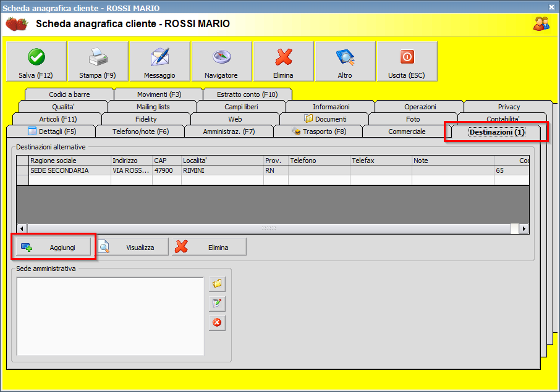560x392 pixels.
Task: Click the RN province cell
Action: coord(276,170)
